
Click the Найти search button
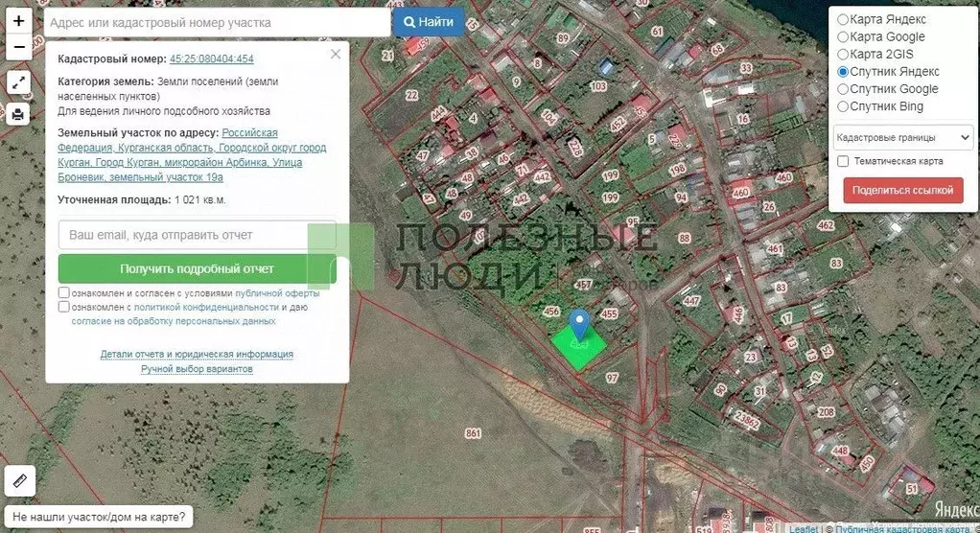(429, 22)
